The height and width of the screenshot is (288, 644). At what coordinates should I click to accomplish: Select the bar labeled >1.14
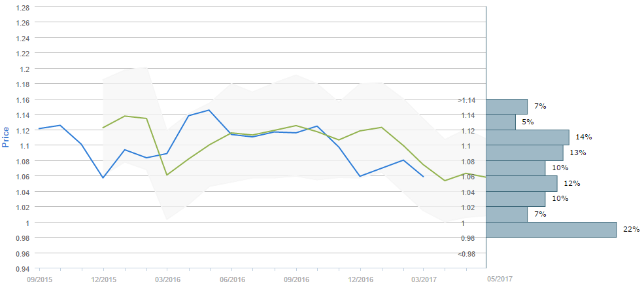[507, 107]
